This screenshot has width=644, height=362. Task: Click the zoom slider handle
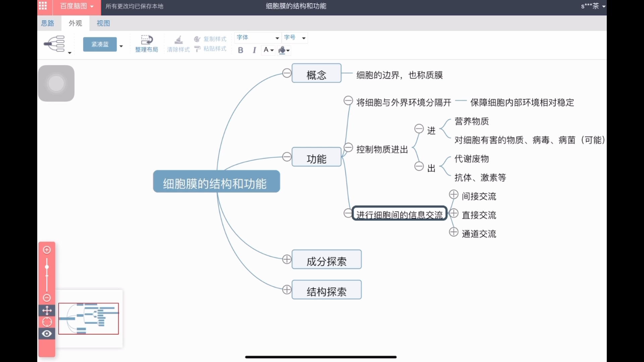(x=47, y=267)
